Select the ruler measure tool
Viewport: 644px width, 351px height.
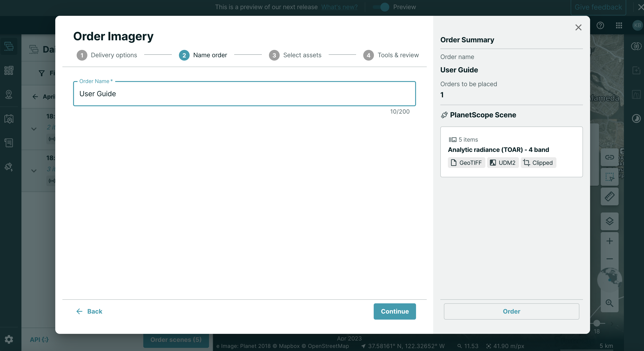click(x=609, y=196)
